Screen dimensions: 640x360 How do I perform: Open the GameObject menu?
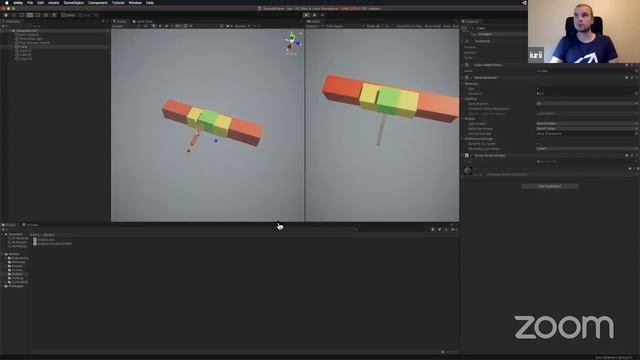(73, 3)
